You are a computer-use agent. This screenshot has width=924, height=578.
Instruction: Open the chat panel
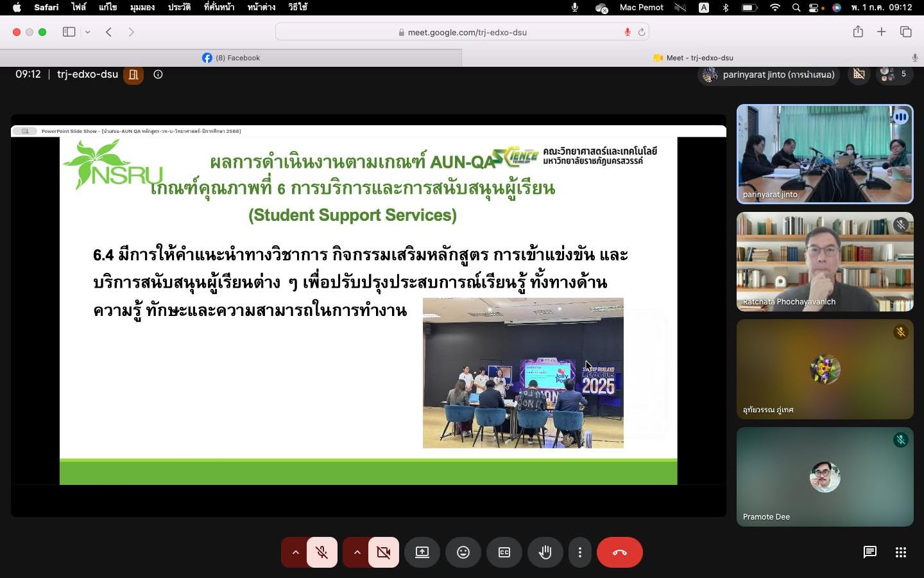point(870,552)
